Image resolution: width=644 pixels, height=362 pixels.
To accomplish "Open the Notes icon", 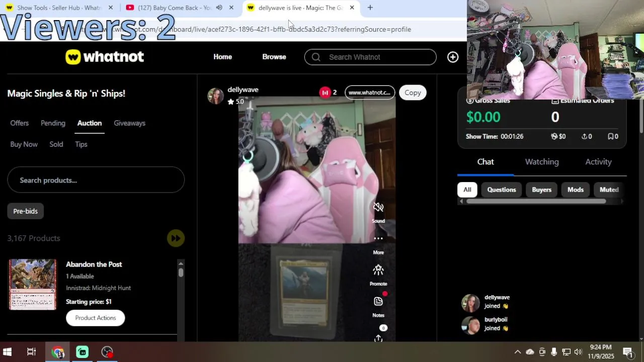I will point(378,301).
